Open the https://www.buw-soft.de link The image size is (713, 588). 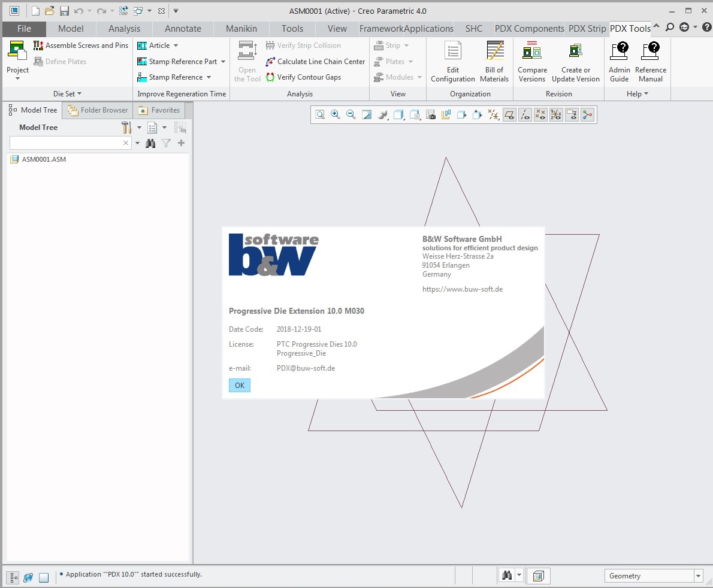click(x=463, y=289)
